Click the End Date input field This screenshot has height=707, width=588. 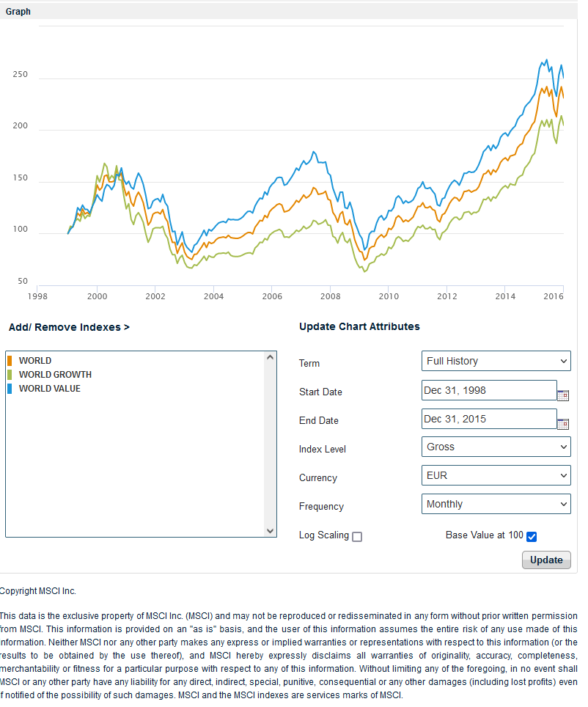coord(489,419)
